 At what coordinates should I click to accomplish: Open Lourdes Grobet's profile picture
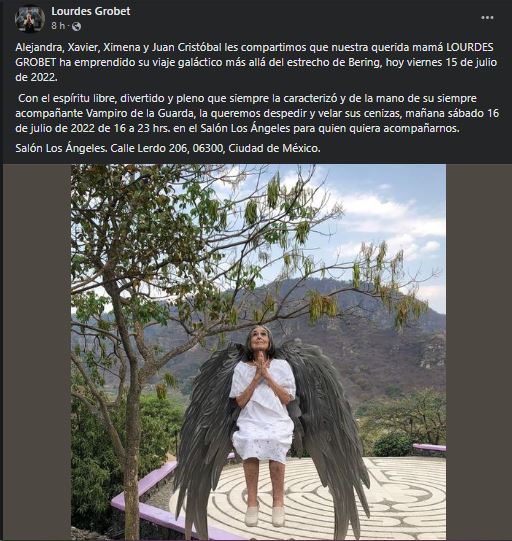(30, 18)
